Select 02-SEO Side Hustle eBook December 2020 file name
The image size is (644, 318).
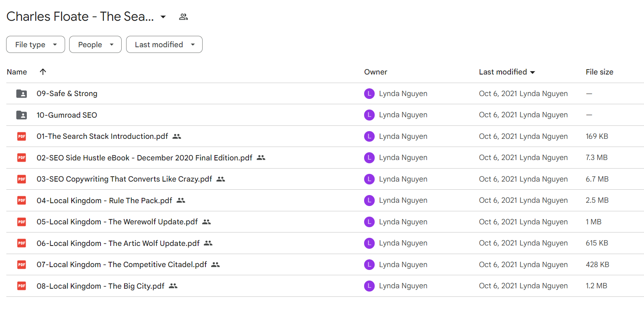[144, 158]
